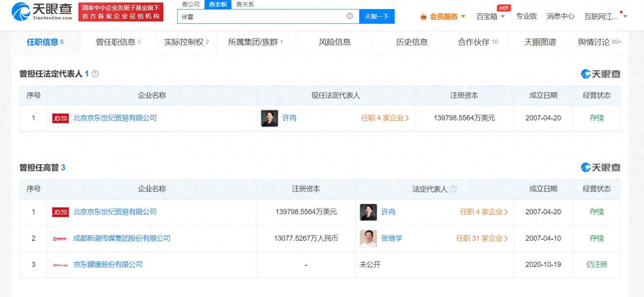Click the crown icon by 会员服务

coord(424,17)
